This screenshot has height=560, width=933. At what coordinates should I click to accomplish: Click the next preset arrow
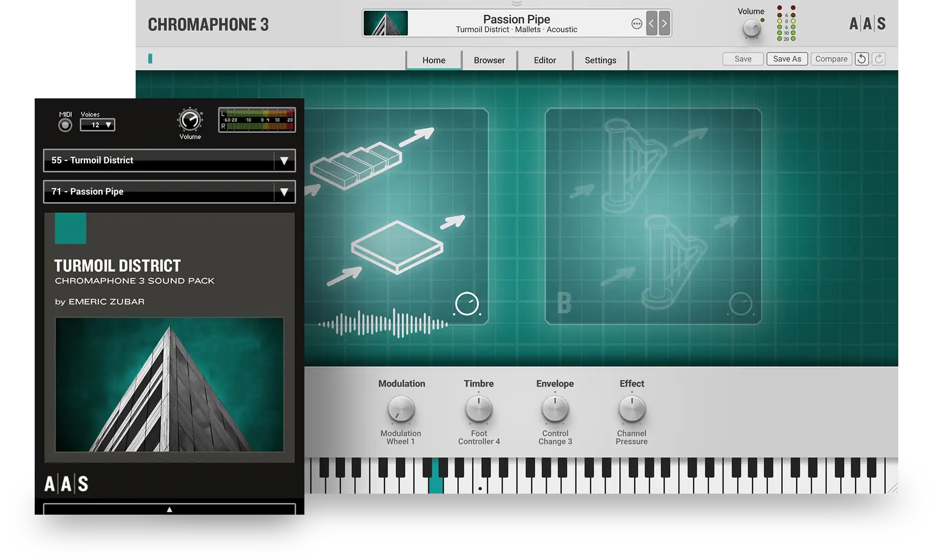[x=664, y=23]
